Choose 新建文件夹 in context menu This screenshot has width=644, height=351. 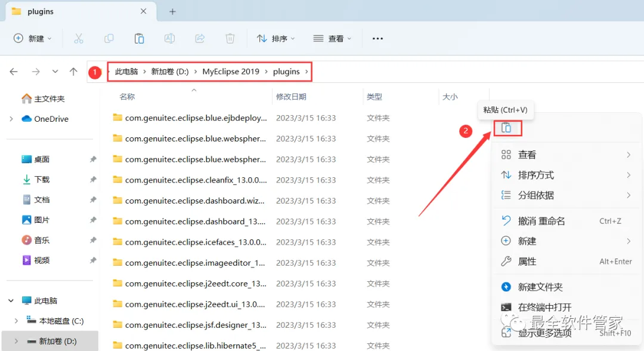(566, 287)
